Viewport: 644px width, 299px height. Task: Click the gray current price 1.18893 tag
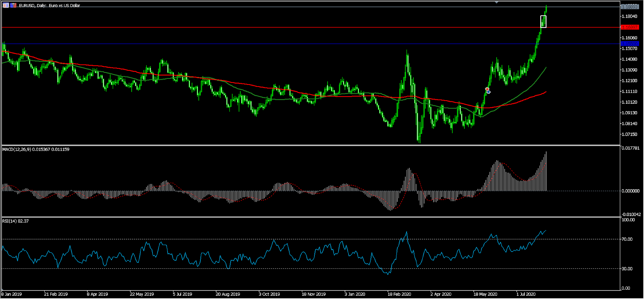630,7
